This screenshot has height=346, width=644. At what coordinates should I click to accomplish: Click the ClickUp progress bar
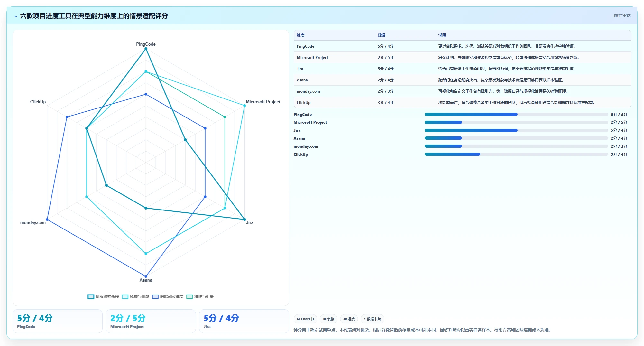click(x=516, y=154)
